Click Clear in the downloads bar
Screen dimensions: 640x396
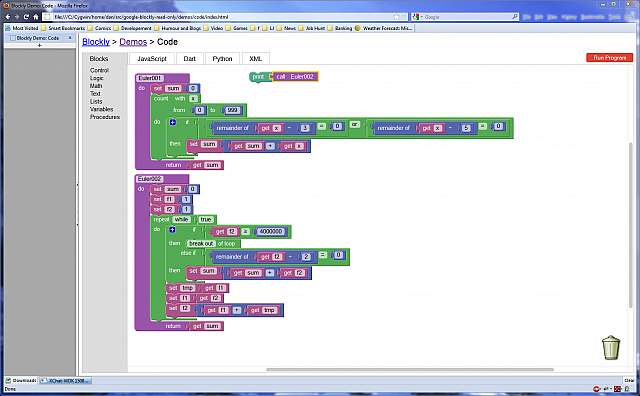[x=629, y=380]
